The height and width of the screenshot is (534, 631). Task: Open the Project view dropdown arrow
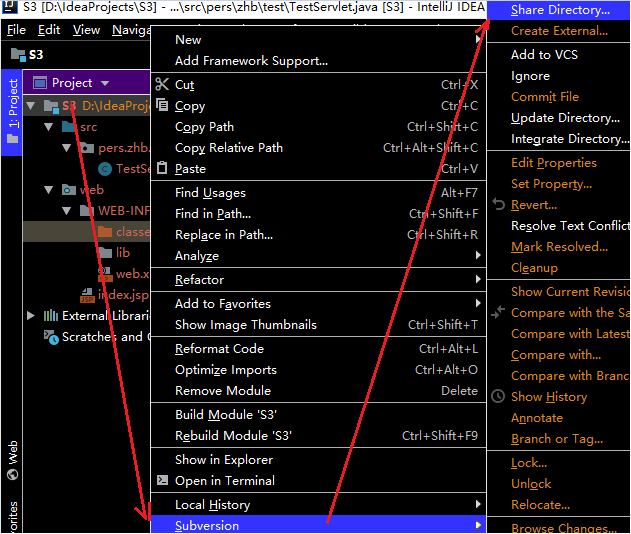(105, 83)
